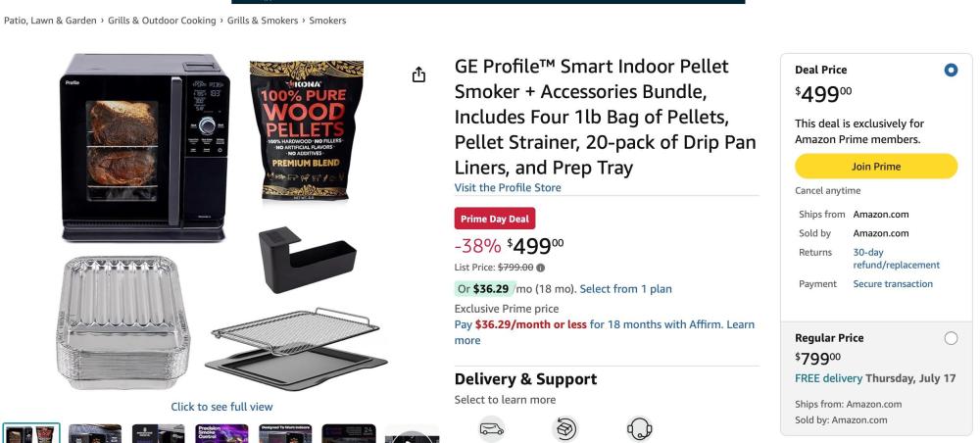
Task: Open the Secure transaction payment details
Action: click(893, 283)
